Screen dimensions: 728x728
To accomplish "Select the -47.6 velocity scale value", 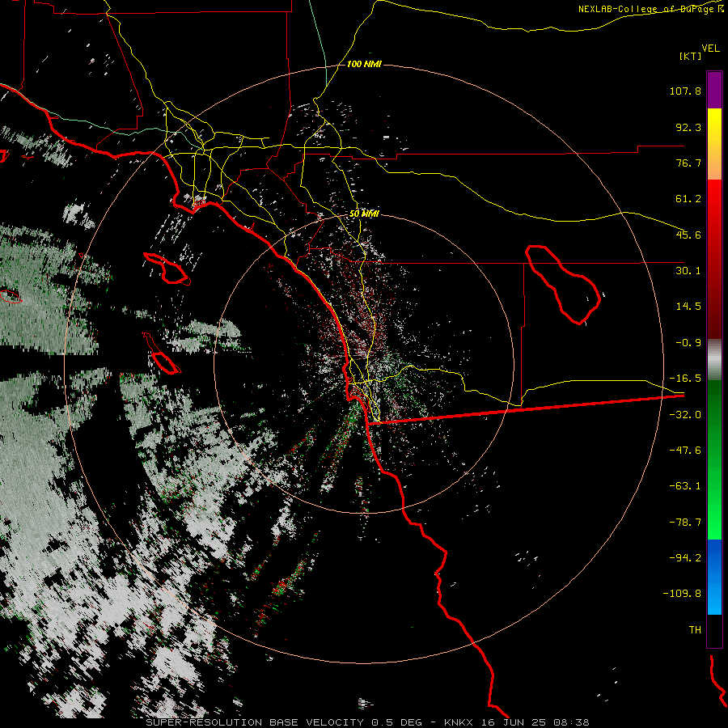I will 685,451.
